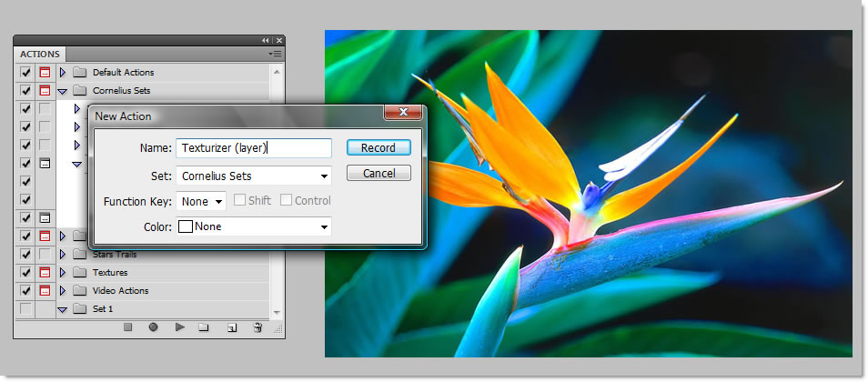Viewport: 868px width, 382px height.
Task: Toggle dialog on/off icon for Cornelius Sets
Action: click(45, 90)
